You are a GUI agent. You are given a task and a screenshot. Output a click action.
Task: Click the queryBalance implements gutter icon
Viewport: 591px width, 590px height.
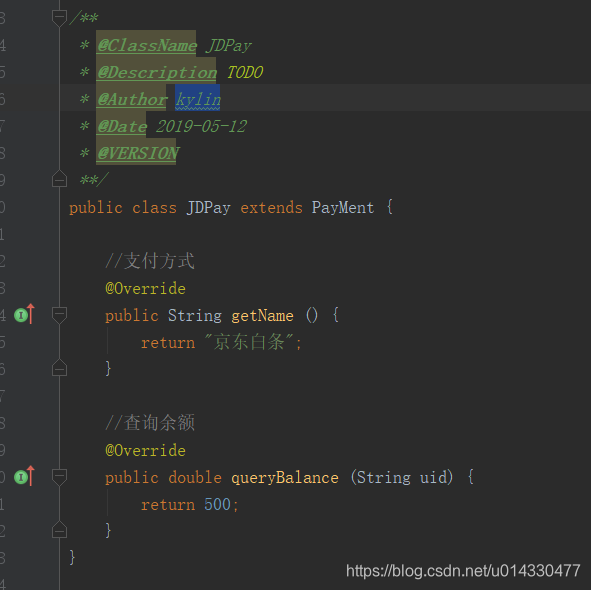pyautogui.click(x=24, y=477)
